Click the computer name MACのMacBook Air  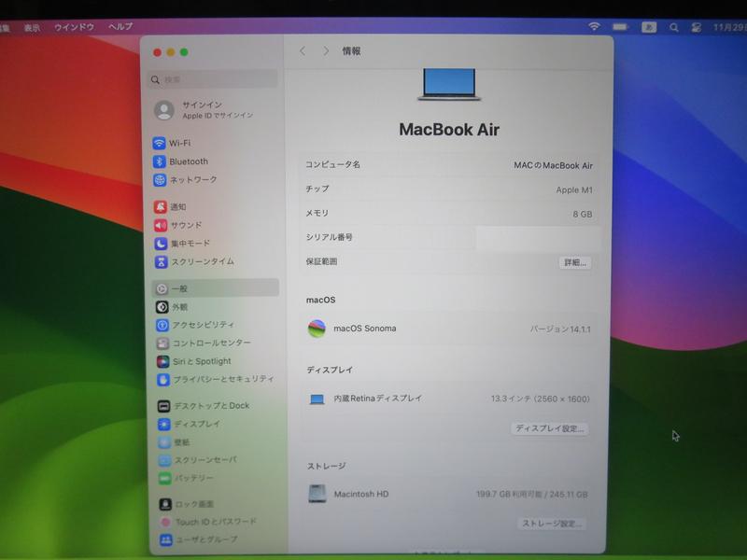coord(553,166)
